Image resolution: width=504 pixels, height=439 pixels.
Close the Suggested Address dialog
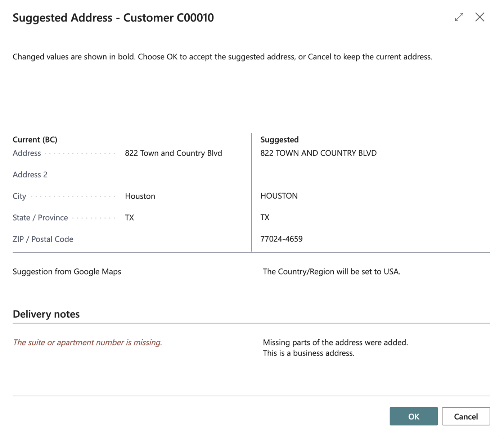pos(480,17)
